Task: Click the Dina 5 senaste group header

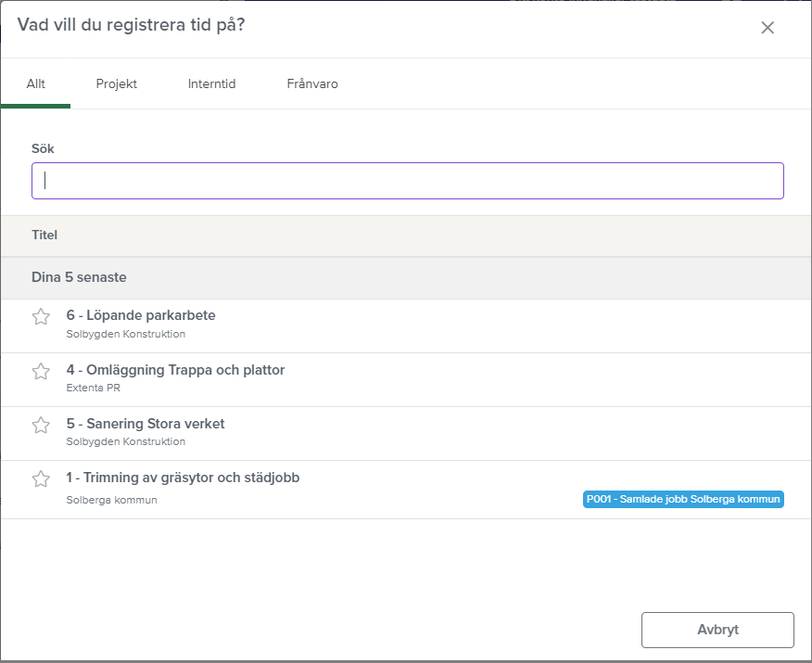Action: tap(79, 277)
